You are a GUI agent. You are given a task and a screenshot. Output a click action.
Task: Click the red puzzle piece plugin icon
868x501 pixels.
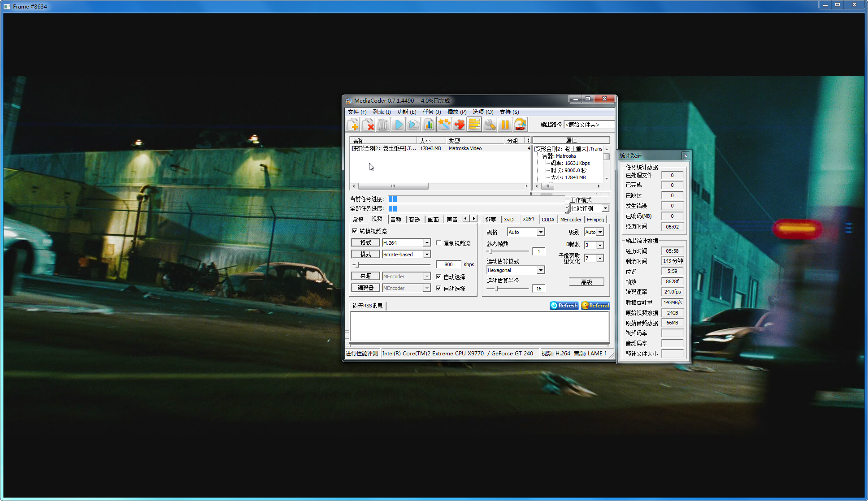(460, 125)
